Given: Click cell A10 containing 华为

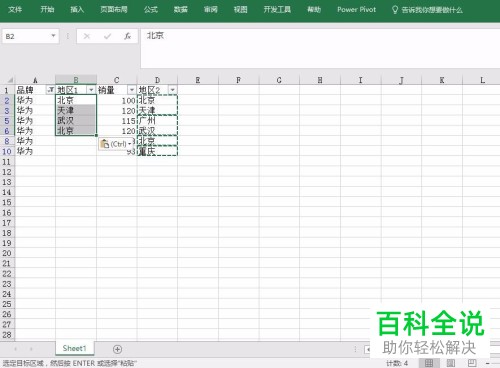Looking at the screenshot, I should click(x=35, y=151).
